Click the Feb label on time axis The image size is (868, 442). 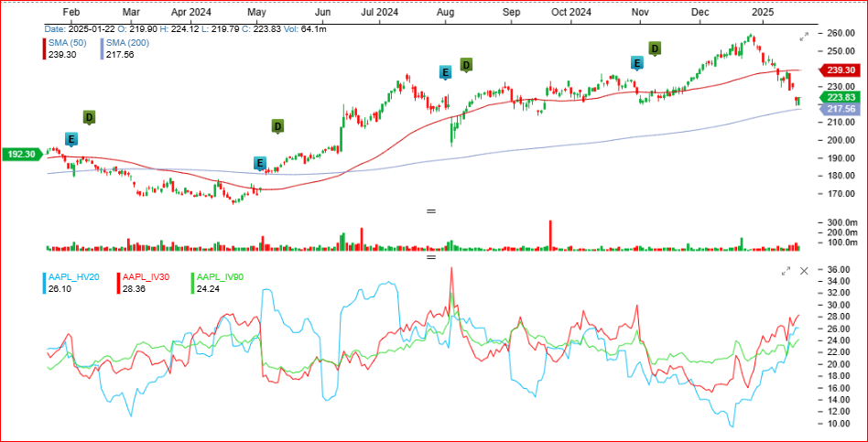click(70, 12)
